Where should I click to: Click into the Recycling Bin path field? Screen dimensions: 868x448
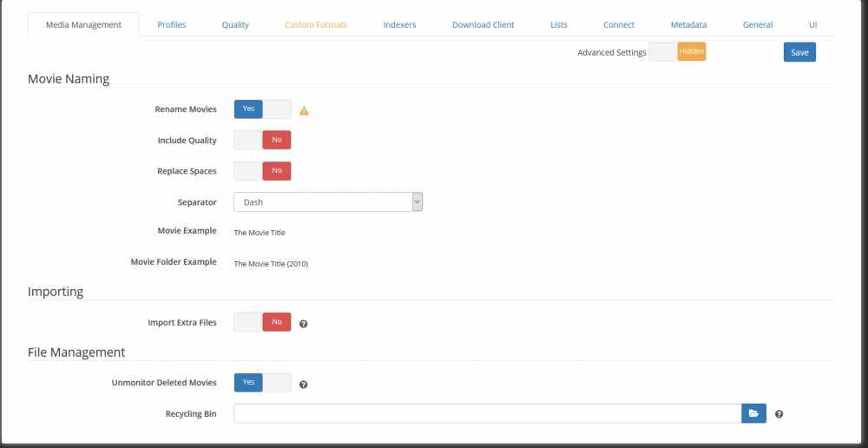[488, 413]
